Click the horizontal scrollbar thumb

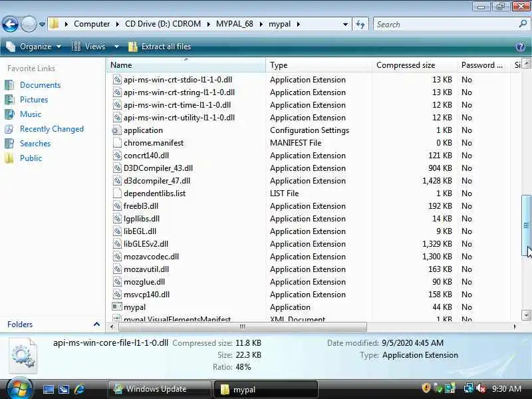tap(242, 327)
